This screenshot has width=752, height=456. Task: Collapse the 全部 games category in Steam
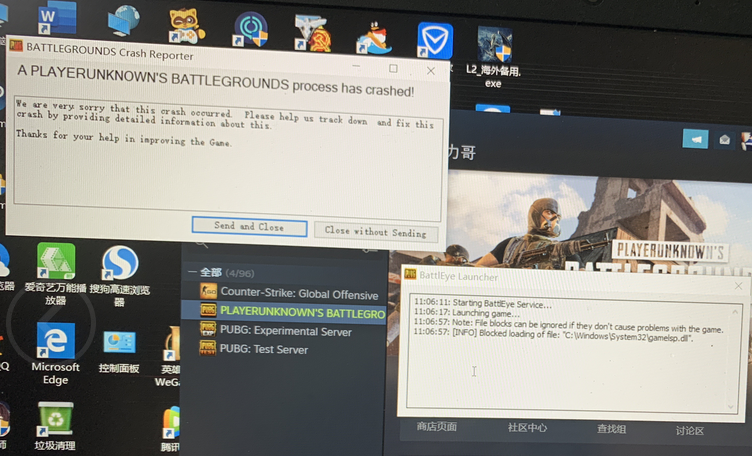click(192, 272)
